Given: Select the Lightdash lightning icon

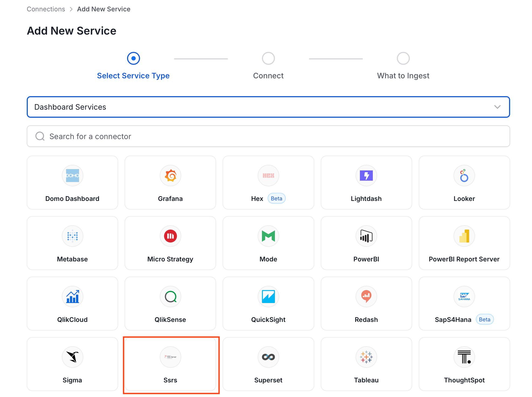Looking at the screenshot, I should coord(366,176).
